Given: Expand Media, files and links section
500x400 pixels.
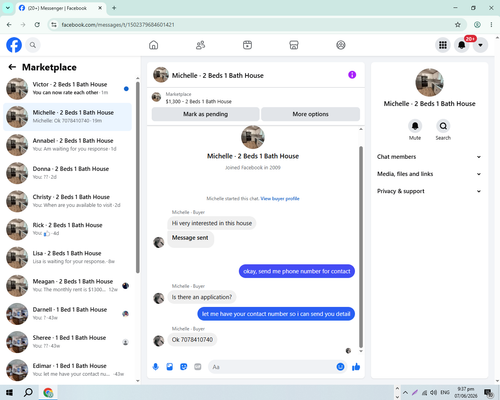Looking at the screenshot, I should coord(429,174).
